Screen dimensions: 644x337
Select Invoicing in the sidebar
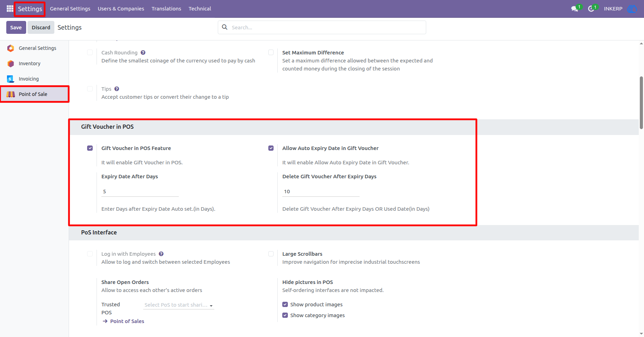click(34, 79)
